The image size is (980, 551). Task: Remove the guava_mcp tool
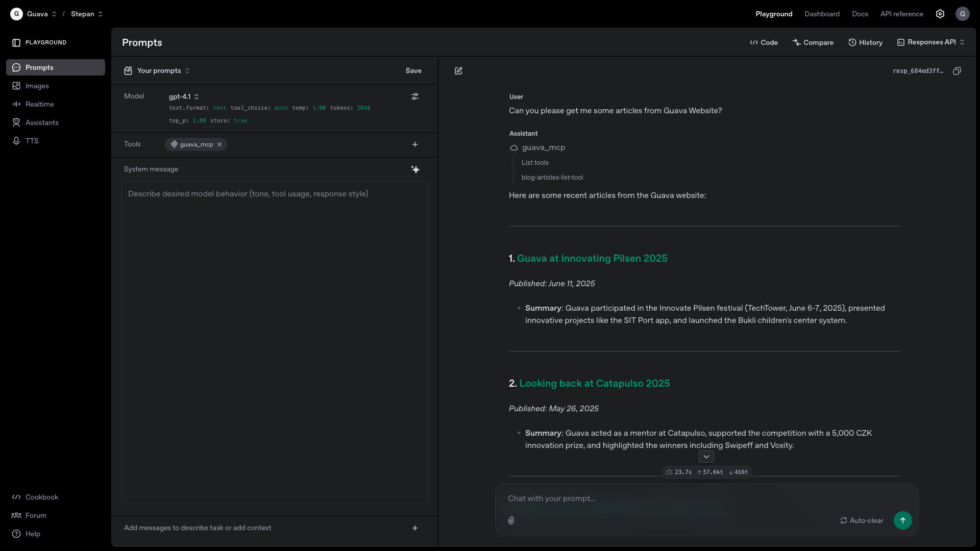click(219, 144)
